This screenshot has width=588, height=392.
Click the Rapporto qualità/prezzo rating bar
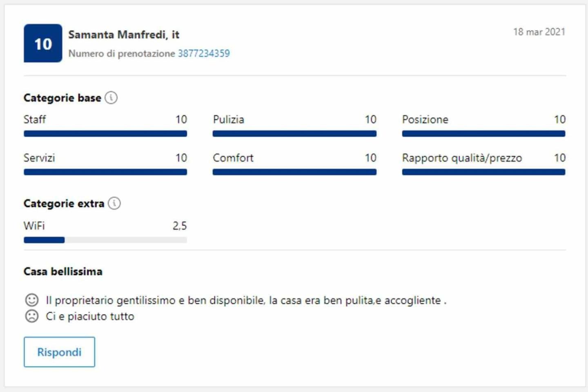coord(483,172)
